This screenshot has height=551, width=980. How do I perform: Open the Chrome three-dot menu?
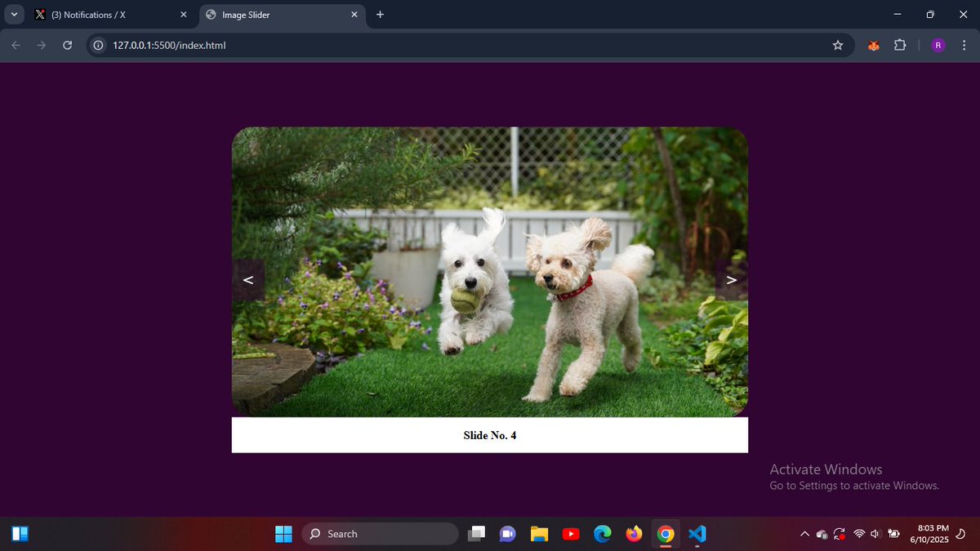click(964, 46)
